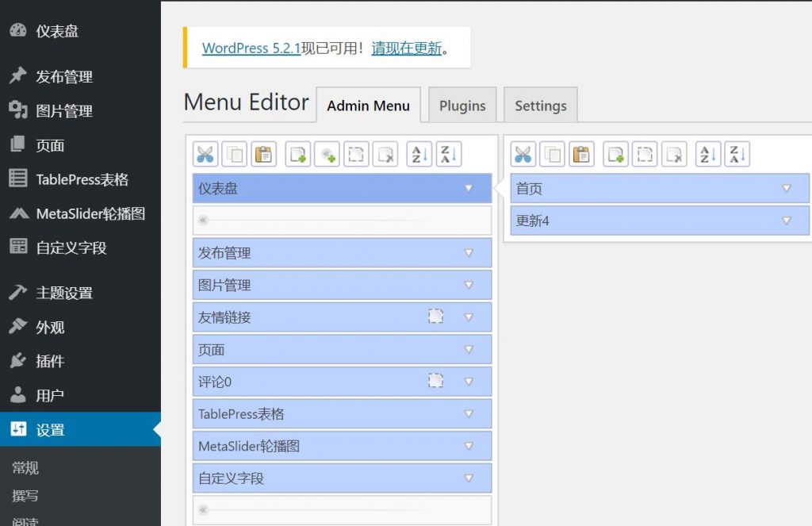This screenshot has width=812, height=526.
Task: Open 常规 settings submenu
Action: pyautogui.click(x=25, y=468)
